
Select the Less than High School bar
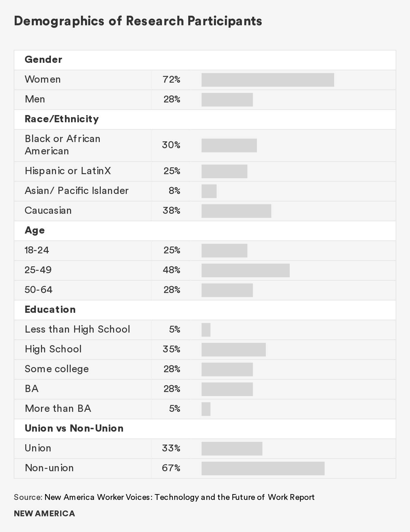(206, 330)
